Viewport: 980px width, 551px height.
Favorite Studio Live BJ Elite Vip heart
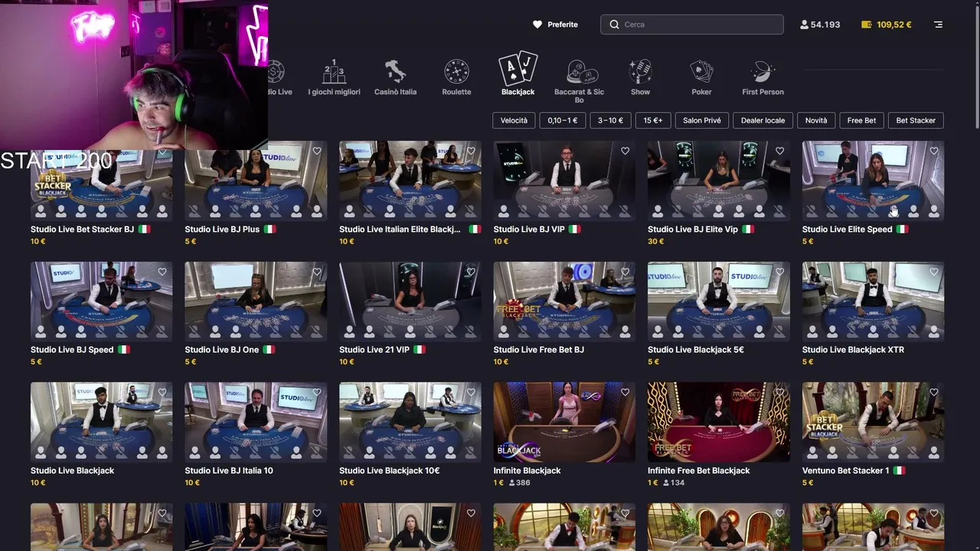[779, 152]
